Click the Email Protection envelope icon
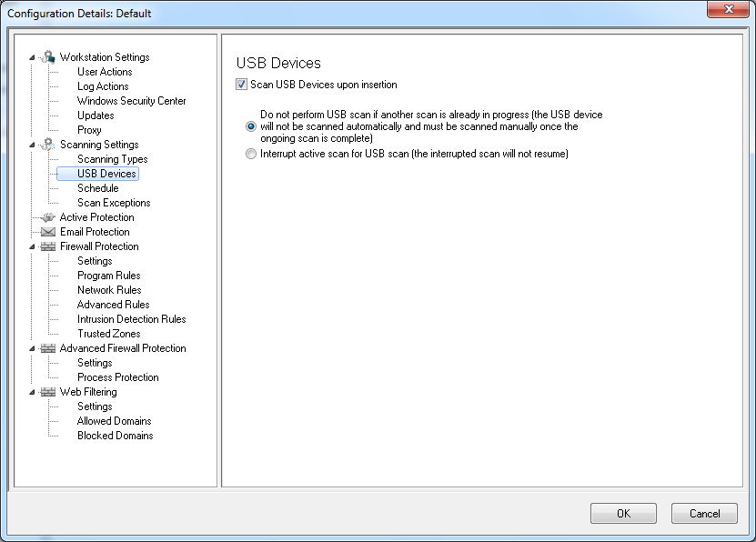This screenshot has height=542, width=756. [48, 232]
